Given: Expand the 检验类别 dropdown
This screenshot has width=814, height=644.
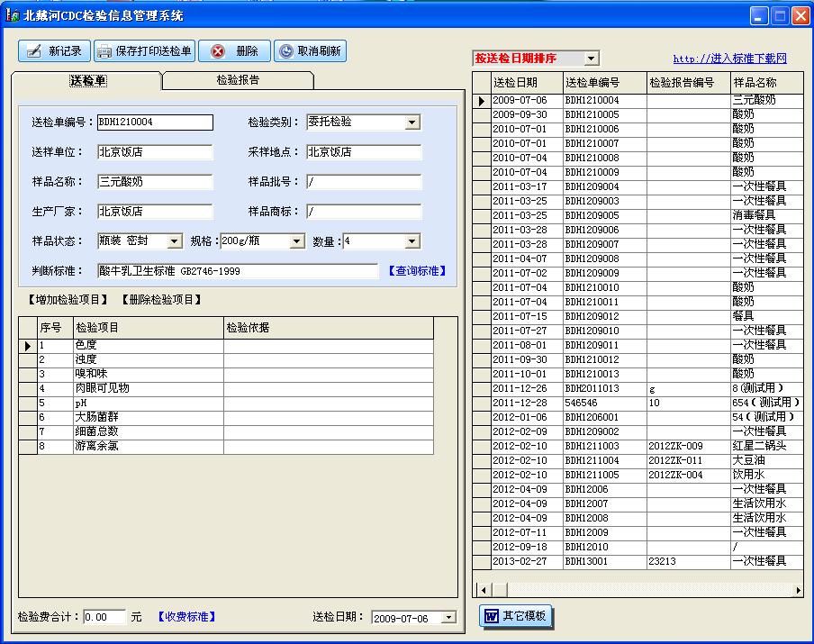Looking at the screenshot, I should (412, 122).
